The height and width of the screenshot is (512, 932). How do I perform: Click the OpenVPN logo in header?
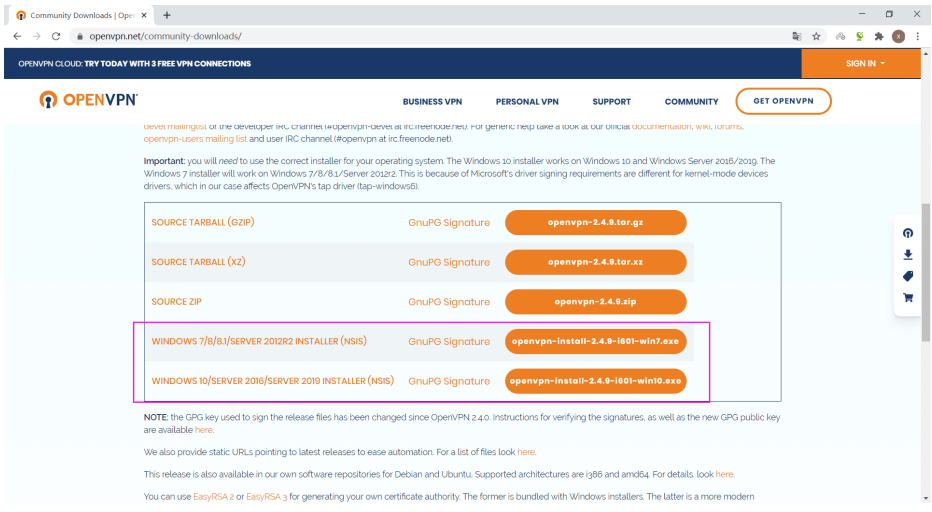point(89,100)
